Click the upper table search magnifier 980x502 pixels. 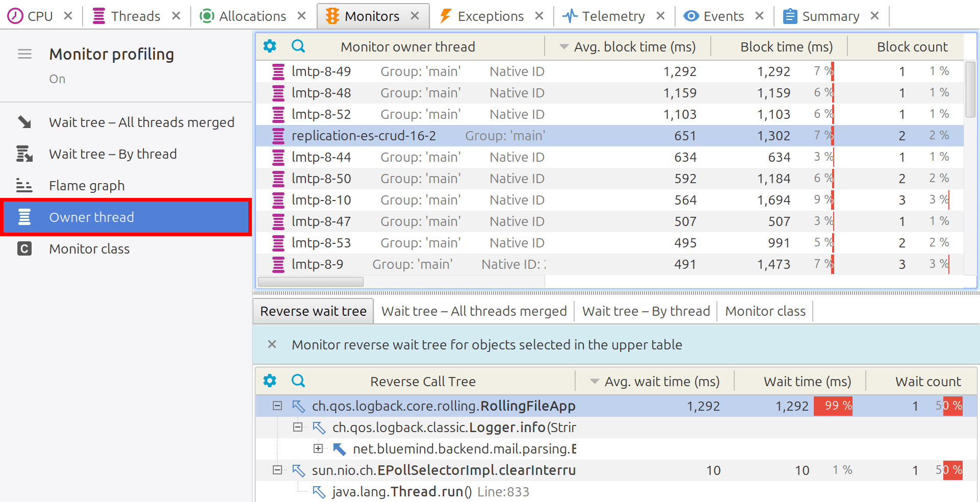[298, 46]
